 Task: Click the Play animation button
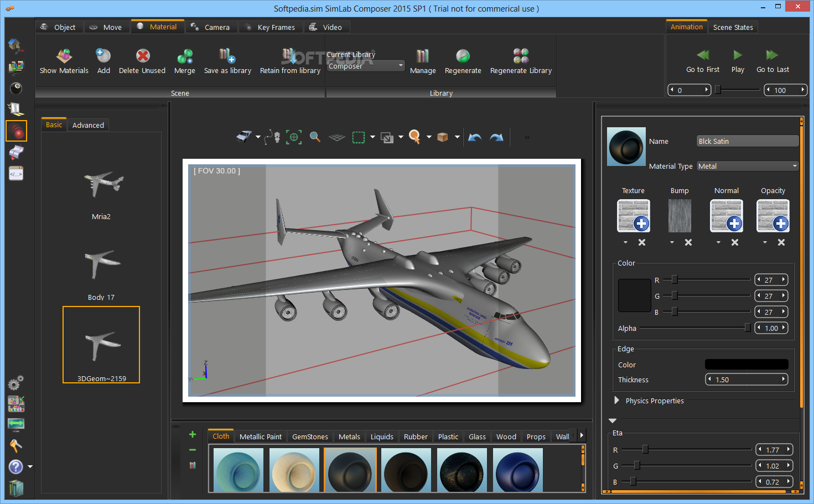tap(738, 61)
